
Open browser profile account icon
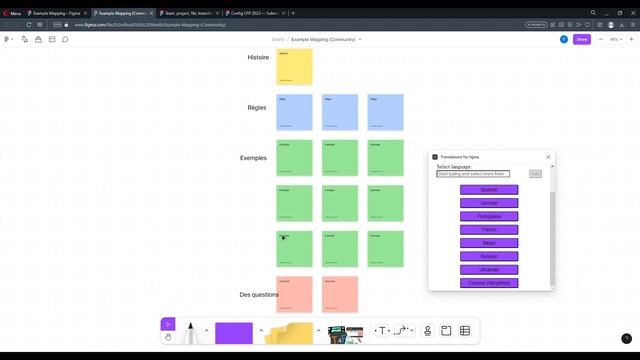(611, 25)
